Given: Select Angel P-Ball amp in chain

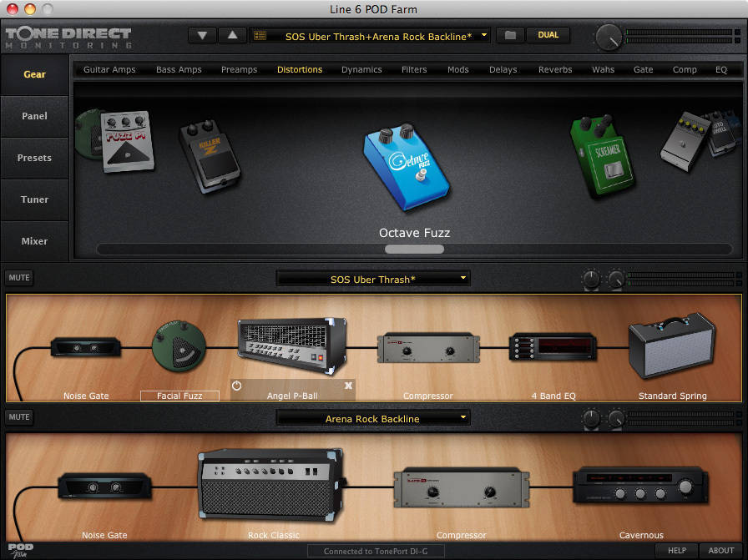Looking at the screenshot, I should pos(292,347).
